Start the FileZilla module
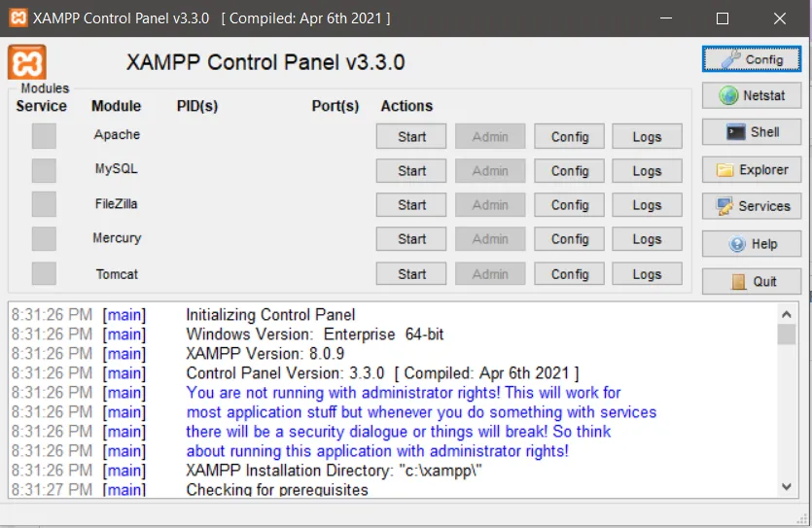 tap(411, 205)
